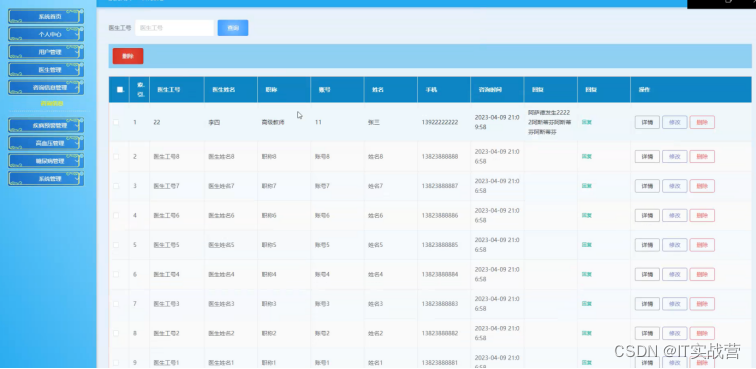Open 详情 for row 1 (李四)
The image size is (756, 369).
tap(647, 122)
